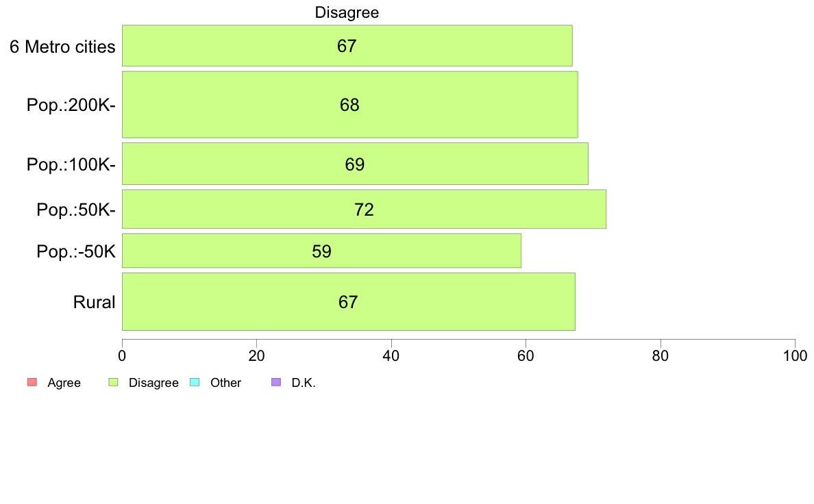Select the Pop.:50K- bar showing 72
Screen dimensions: 814x504
pyautogui.click(x=364, y=209)
